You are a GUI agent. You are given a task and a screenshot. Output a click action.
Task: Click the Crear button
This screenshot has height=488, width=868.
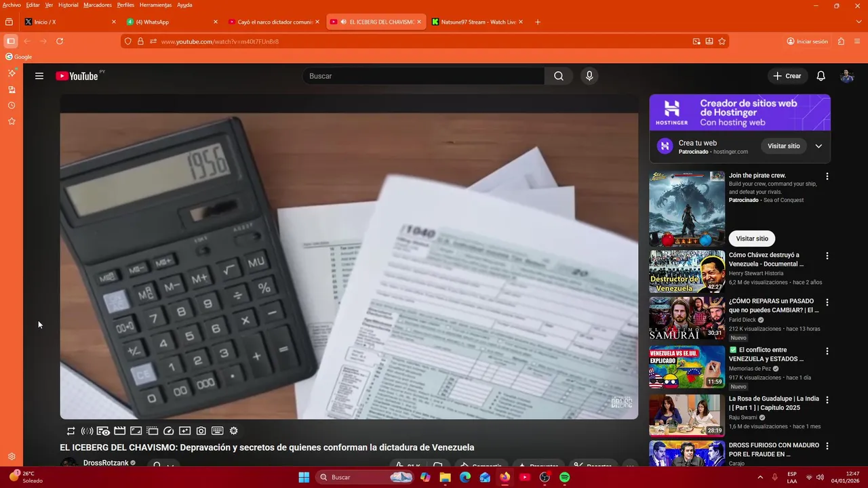click(x=787, y=76)
